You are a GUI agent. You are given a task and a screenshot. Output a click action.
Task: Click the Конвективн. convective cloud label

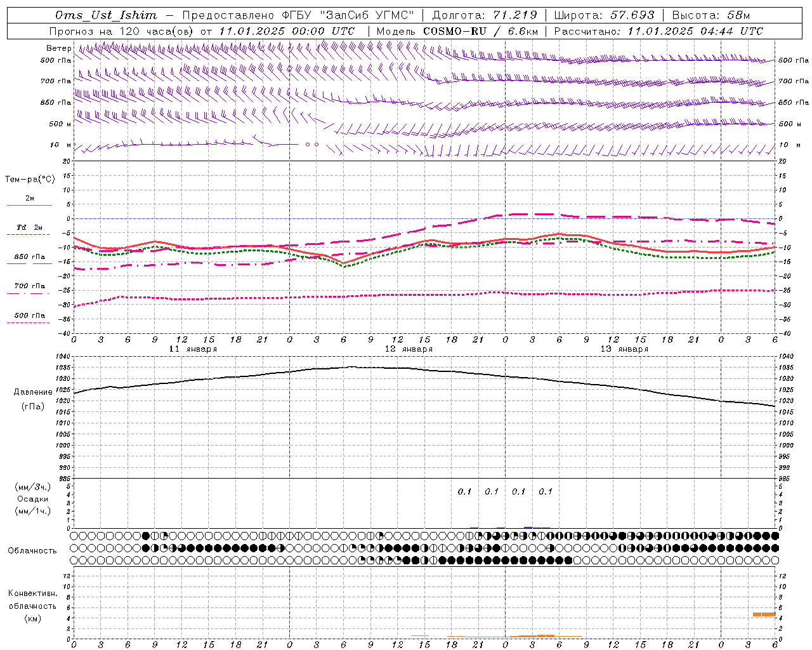click(33, 594)
